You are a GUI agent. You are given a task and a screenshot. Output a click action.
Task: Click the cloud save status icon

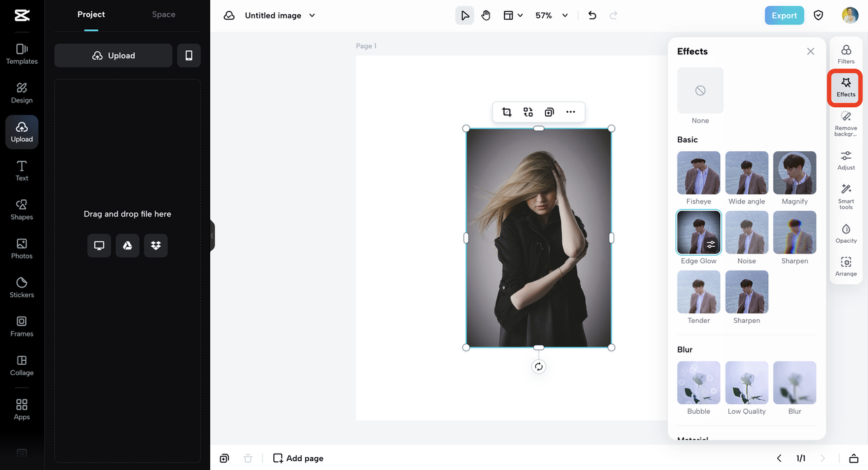pos(229,16)
